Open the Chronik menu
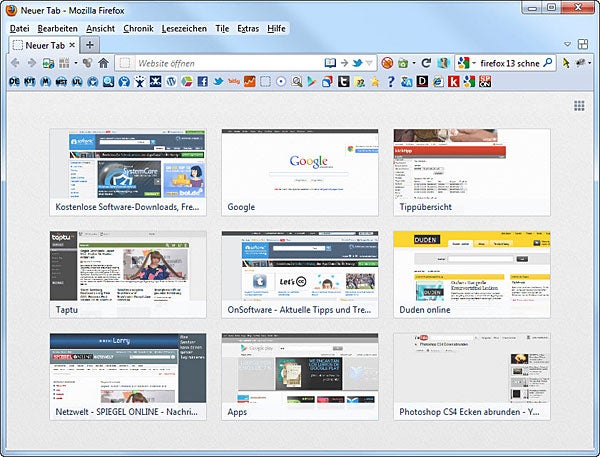 tap(138, 28)
